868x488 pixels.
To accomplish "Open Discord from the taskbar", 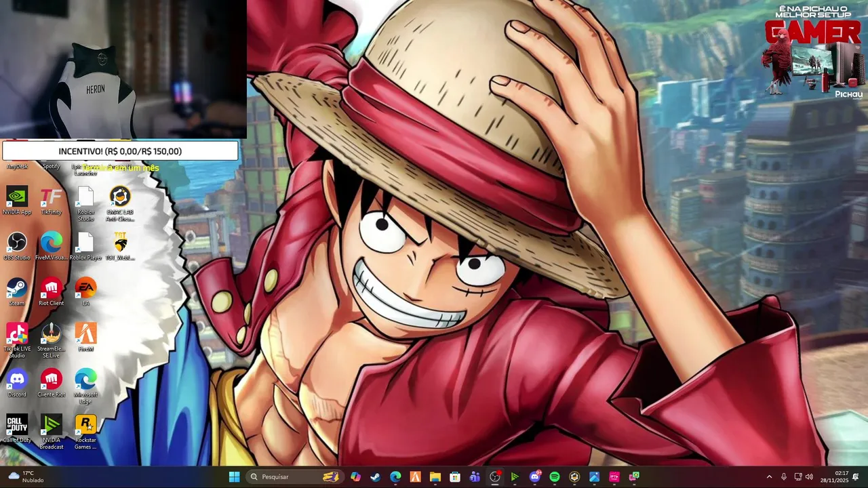I will click(x=535, y=476).
